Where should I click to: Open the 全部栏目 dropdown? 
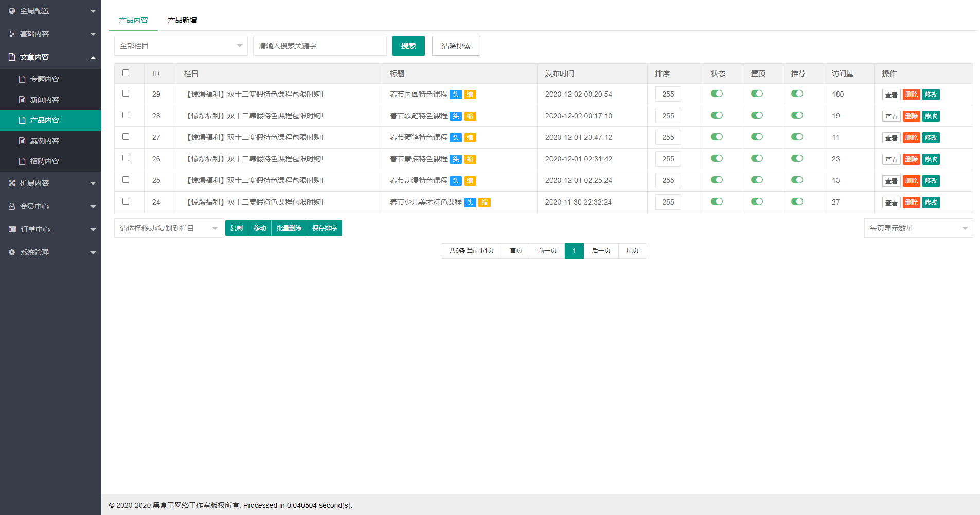pyautogui.click(x=181, y=46)
